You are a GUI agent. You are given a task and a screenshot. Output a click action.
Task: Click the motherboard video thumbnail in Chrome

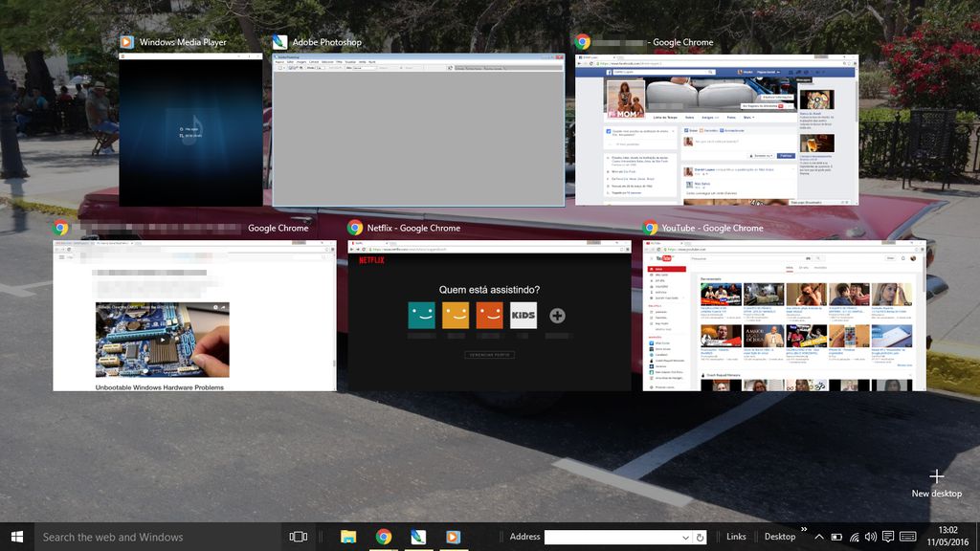[163, 340]
